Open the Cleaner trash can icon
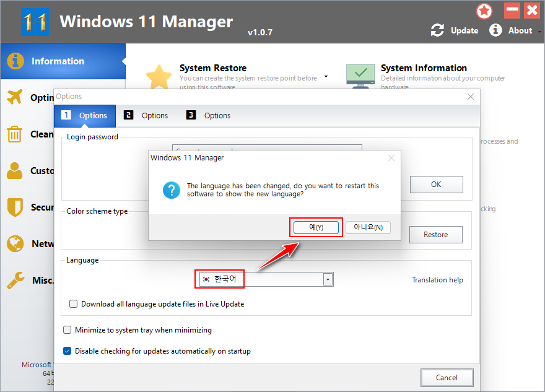 (15, 134)
